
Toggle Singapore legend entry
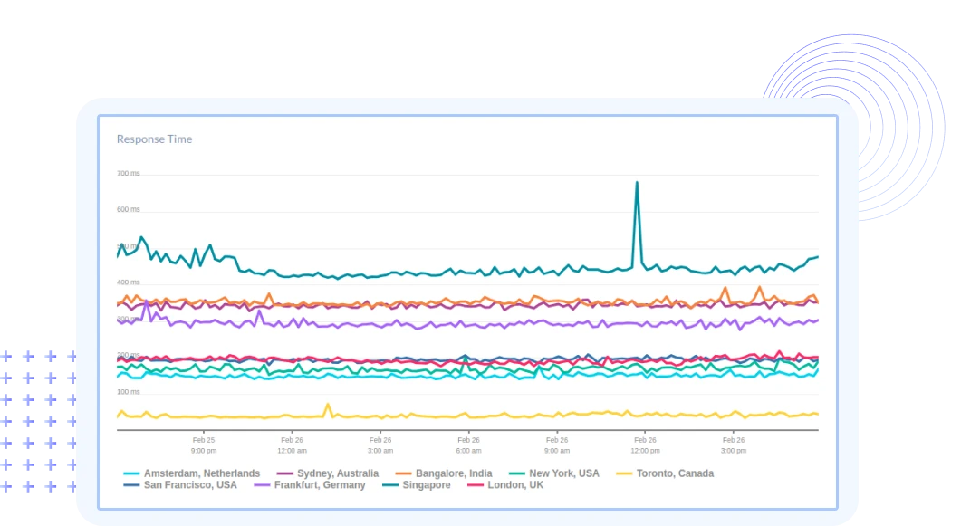(417, 484)
